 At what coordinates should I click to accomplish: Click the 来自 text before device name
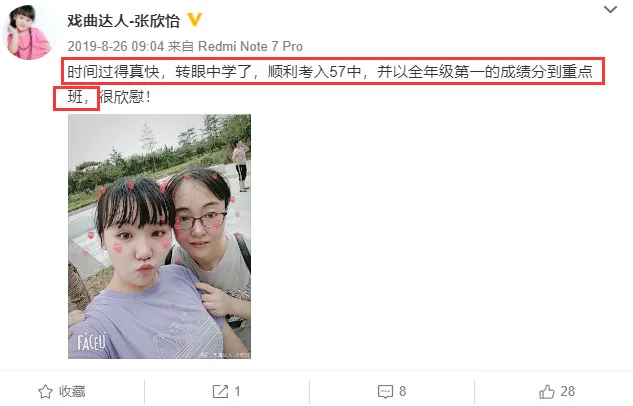181,46
